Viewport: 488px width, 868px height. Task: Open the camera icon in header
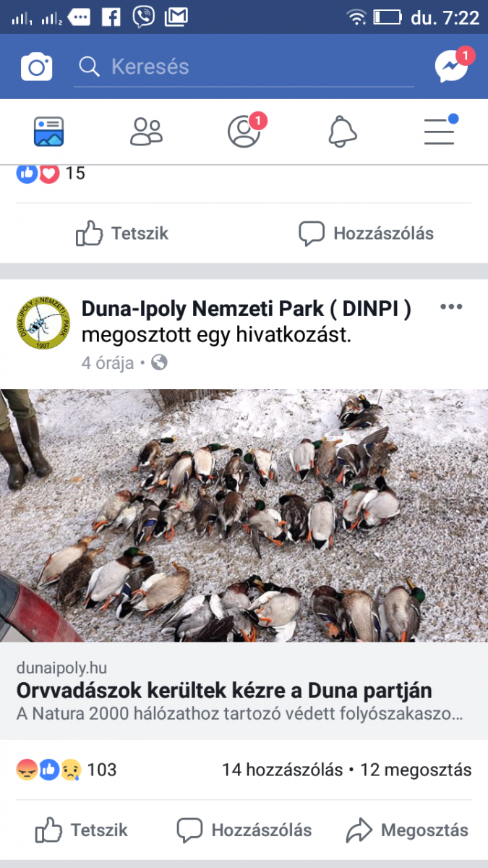click(x=36, y=67)
